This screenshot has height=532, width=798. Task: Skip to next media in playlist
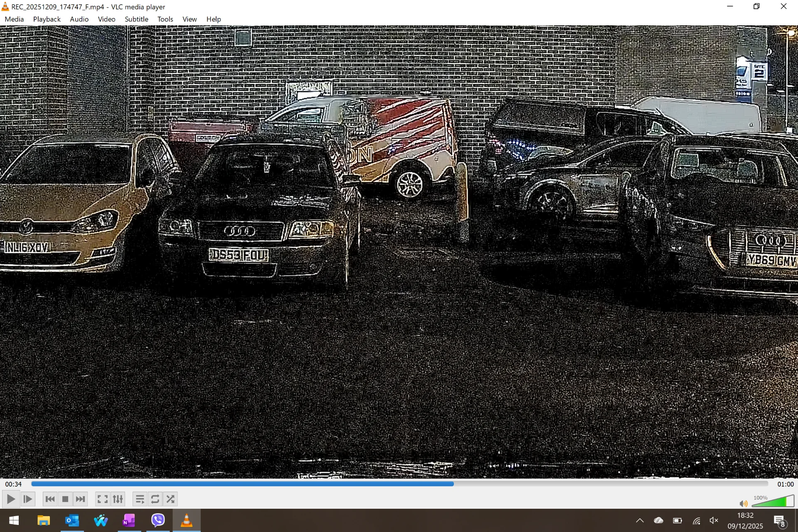[80, 499]
